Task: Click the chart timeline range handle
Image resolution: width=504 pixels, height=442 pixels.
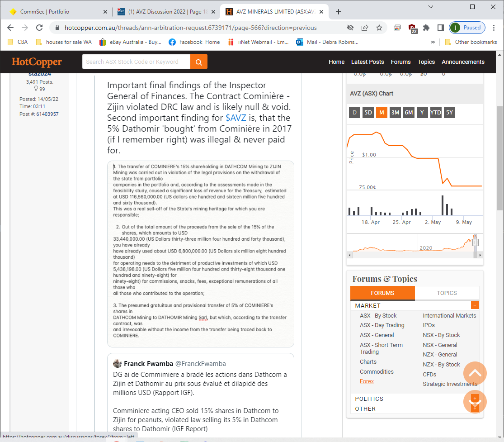Action: 475,242
